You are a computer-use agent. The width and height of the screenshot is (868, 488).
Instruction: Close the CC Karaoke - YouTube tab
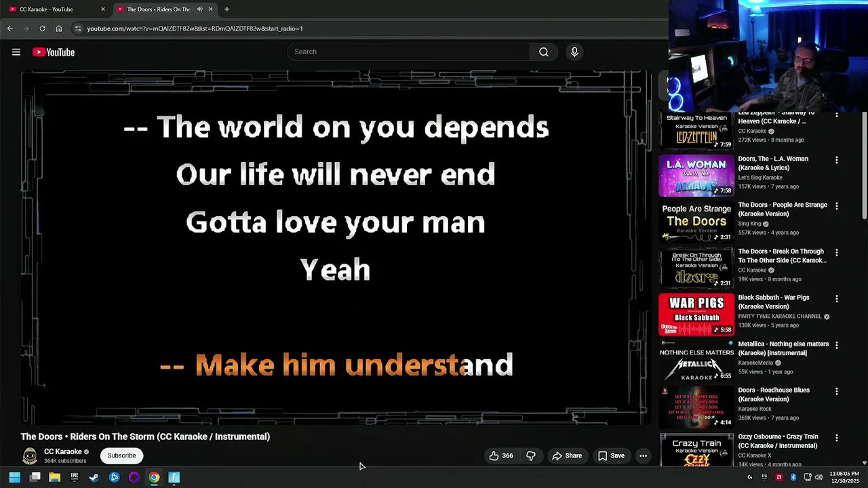[x=103, y=9]
